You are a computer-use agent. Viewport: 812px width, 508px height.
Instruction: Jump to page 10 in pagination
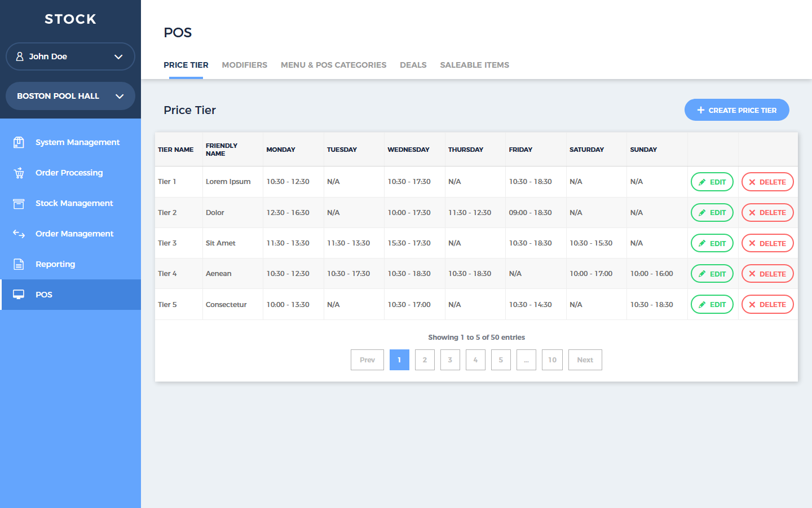click(552, 360)
